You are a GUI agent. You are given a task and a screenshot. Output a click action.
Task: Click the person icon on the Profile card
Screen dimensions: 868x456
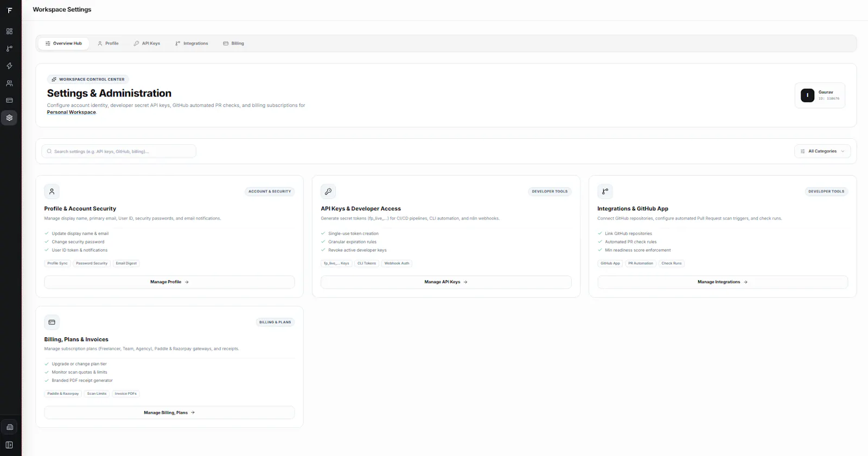[52, 191]
